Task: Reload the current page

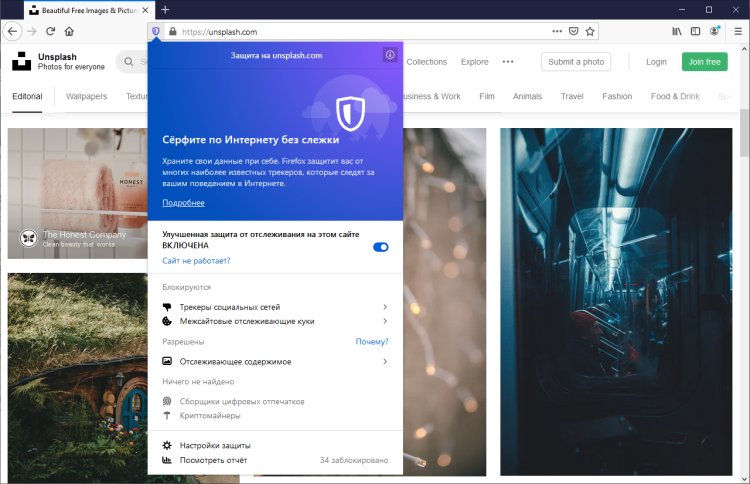Action: point(50,32)
